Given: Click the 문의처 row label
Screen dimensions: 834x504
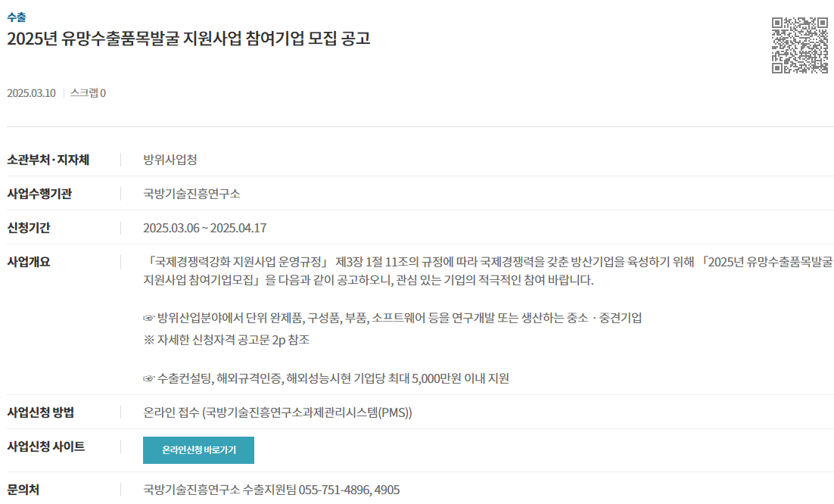Looking at the screenshot, I should pyautogui.click(x=23, y=490).
